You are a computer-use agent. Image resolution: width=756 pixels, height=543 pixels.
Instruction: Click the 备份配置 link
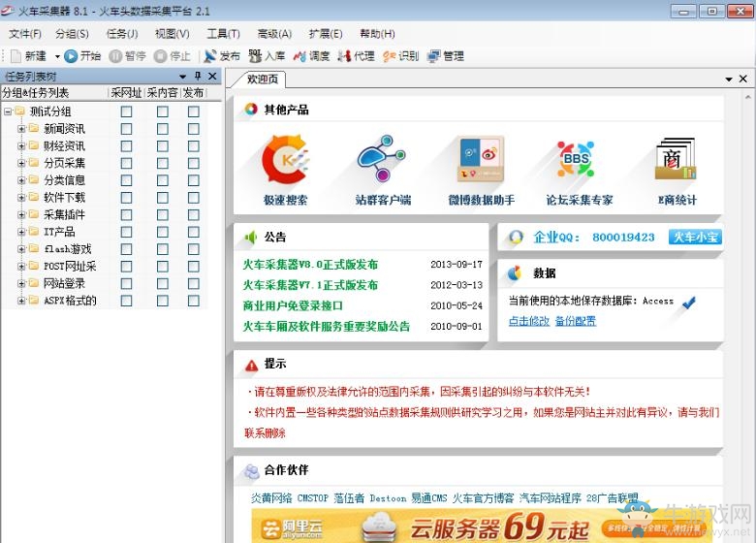point(576,321)
